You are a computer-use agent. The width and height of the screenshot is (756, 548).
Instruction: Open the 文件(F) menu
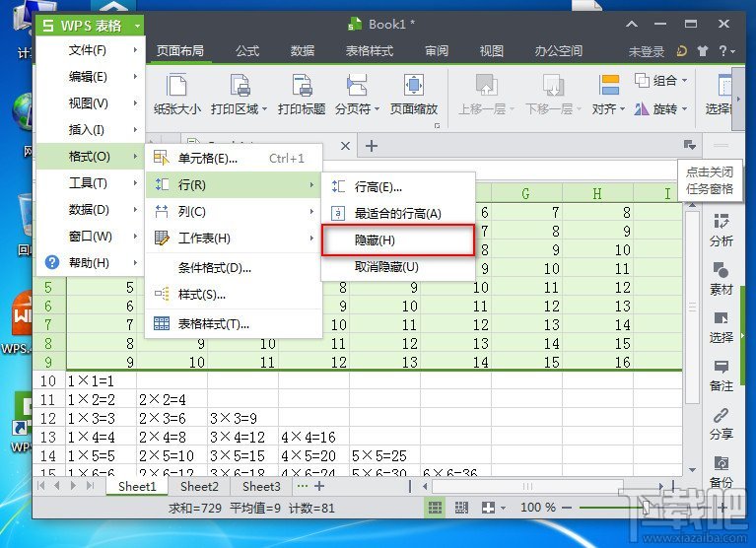coord(90,50)
